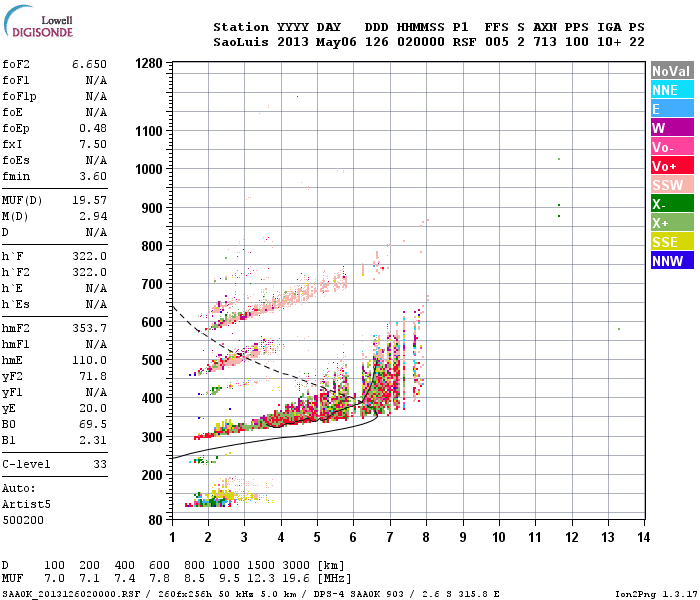This screenshot has height=600, width=700.
Task: Click the Lowell Digisonde logo
Action: click(38, 22)
